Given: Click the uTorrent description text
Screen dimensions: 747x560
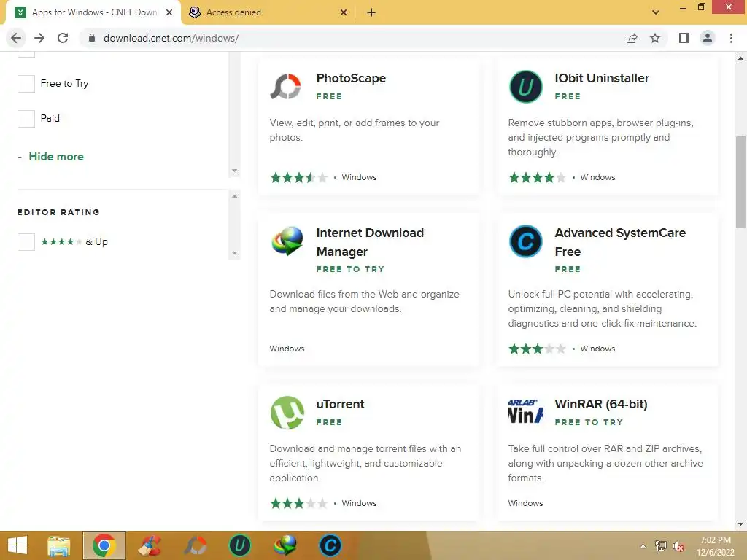Looking at the screenshot, I should tap(365, 463).
